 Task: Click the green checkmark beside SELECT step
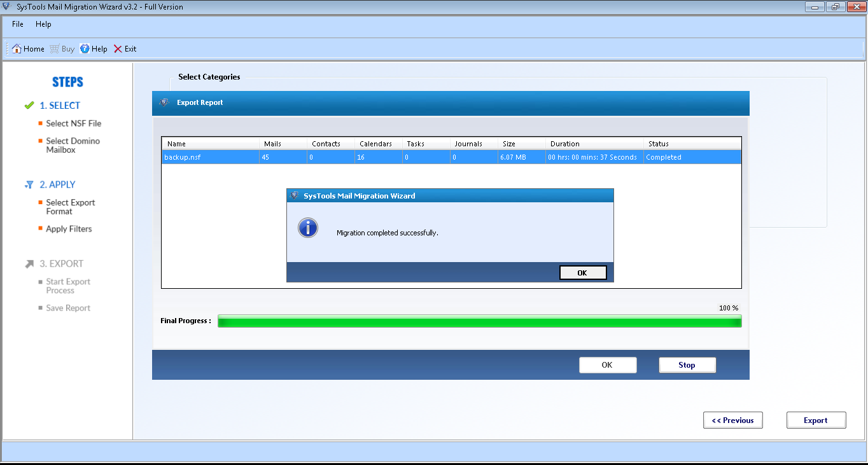point(29,106)
